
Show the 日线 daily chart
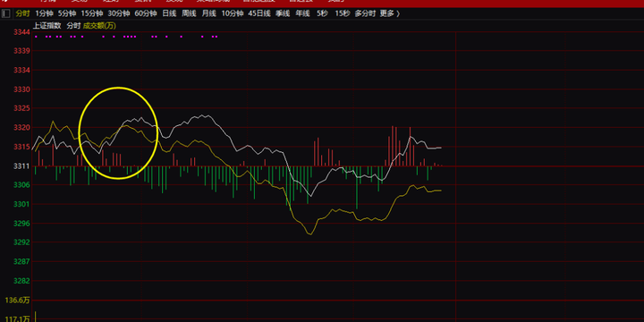click(169, 13)
